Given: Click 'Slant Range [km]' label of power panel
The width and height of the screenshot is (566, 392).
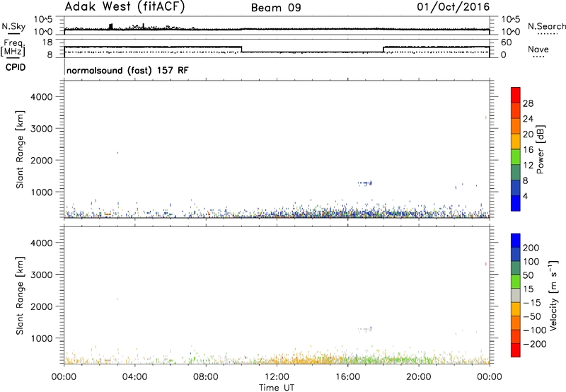Looking at the screenshot, I should click(20, 149).
